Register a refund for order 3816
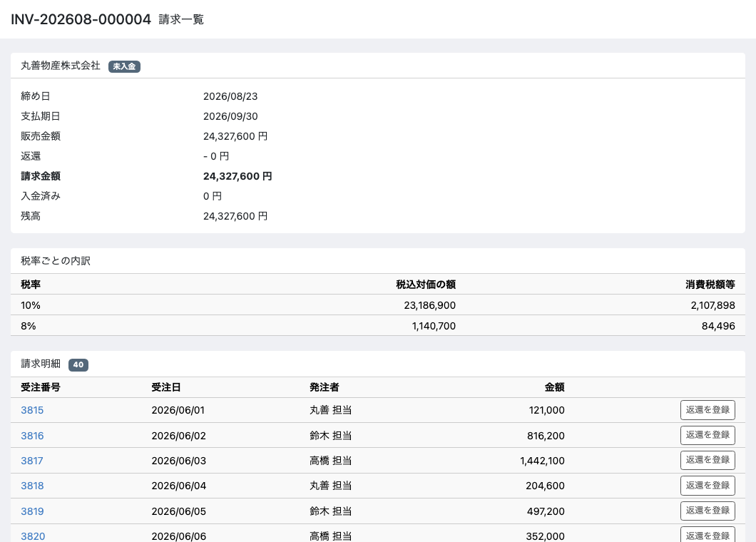The image size is (756, 542). pyautogui.click(x=708, y=435)
